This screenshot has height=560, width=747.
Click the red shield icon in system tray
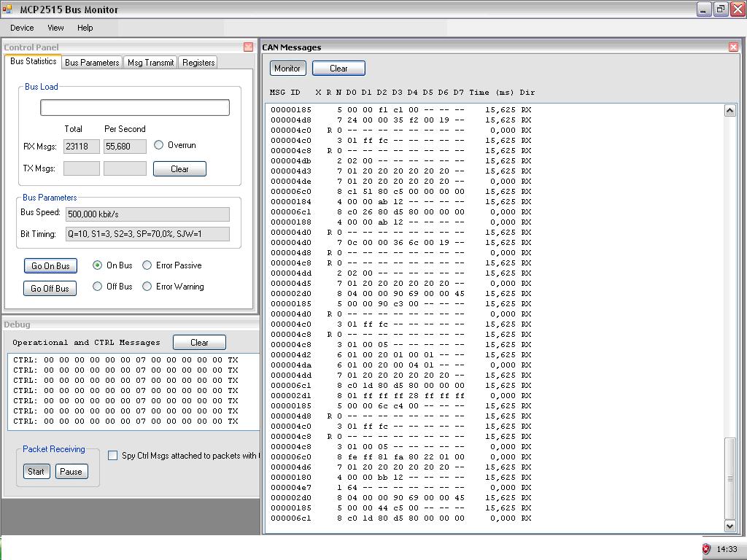[x=706, y=549]
